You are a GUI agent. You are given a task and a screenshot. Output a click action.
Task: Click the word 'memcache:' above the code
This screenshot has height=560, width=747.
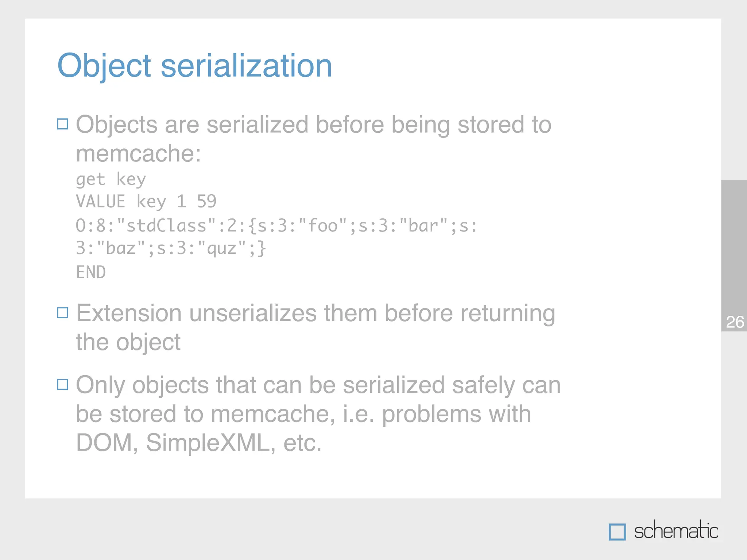[138, 153]
